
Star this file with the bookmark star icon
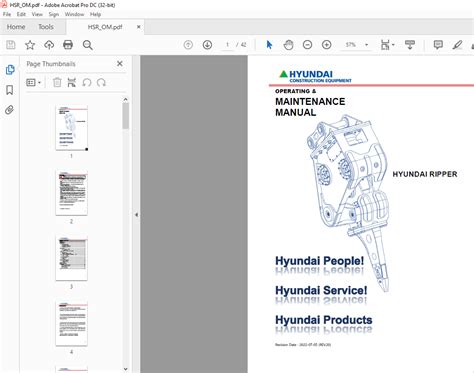pos(30,45)
